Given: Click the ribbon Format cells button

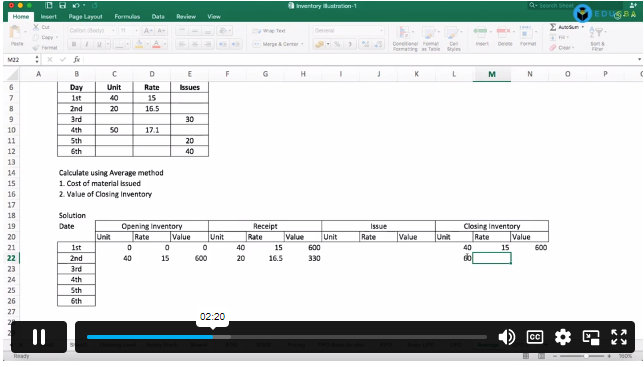Looking at the screenshot, I should (528, 35).
